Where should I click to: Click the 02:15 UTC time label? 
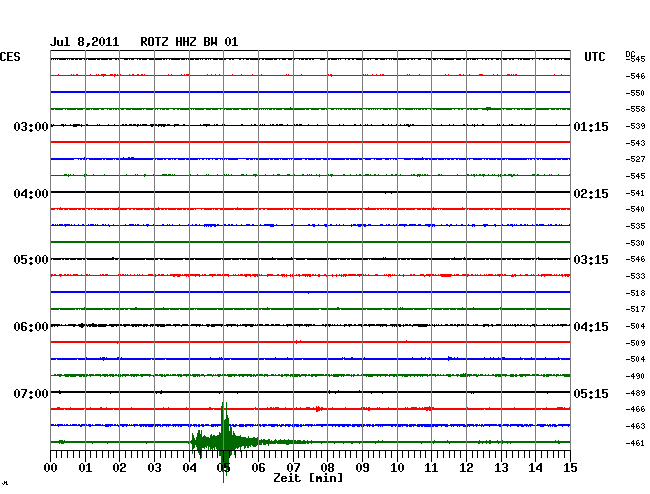point(591,194)
